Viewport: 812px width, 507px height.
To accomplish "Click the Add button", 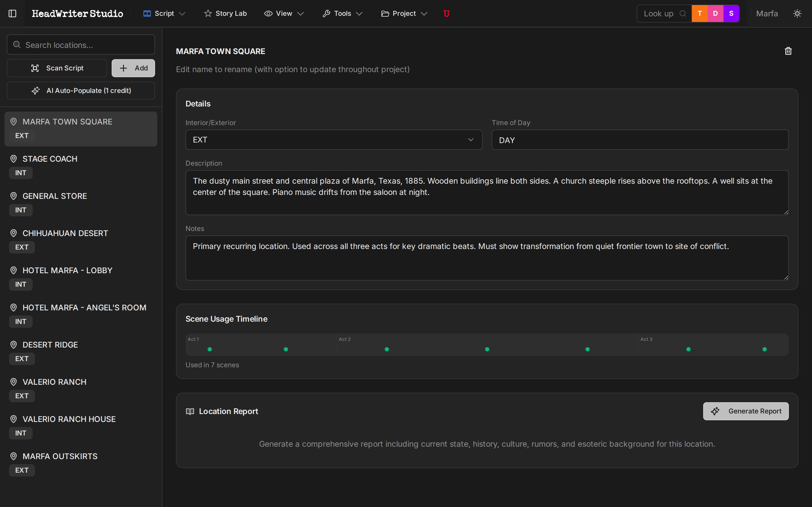I will click(133, 68).
